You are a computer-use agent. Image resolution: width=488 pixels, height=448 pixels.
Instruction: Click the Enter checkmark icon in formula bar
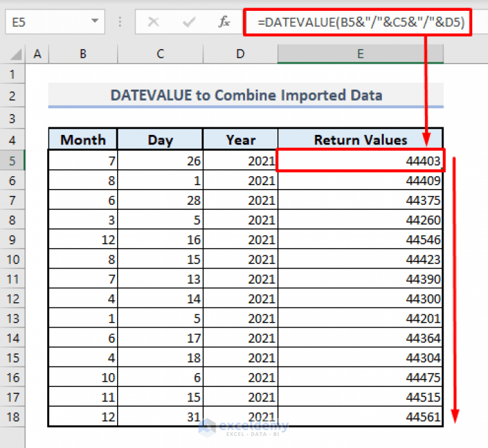tap(189, 22)
